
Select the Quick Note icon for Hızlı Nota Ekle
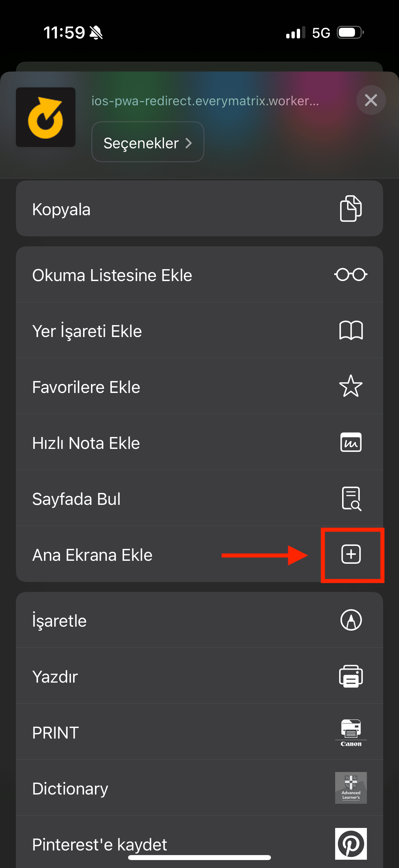coord(350,442)
